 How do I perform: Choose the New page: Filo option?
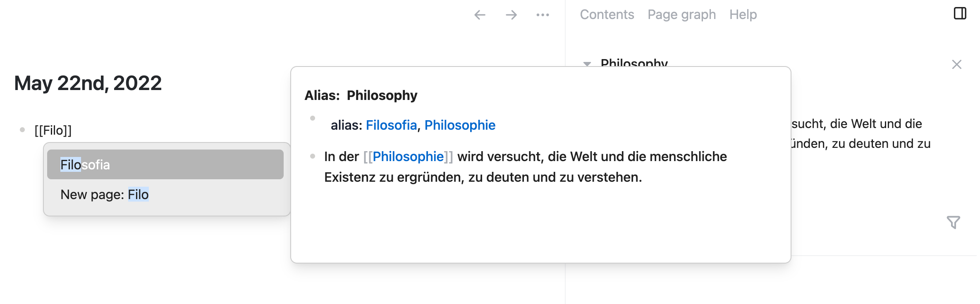coord(105,194)
